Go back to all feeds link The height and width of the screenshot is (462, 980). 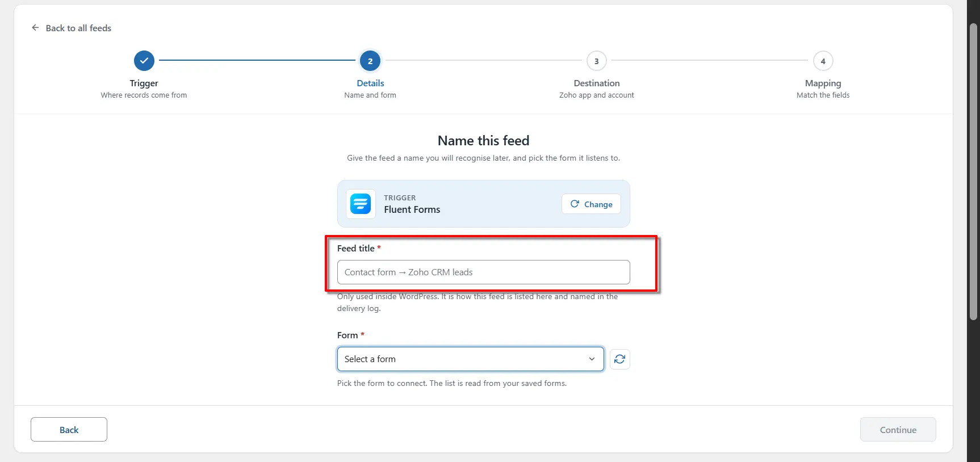coord(78,28)
